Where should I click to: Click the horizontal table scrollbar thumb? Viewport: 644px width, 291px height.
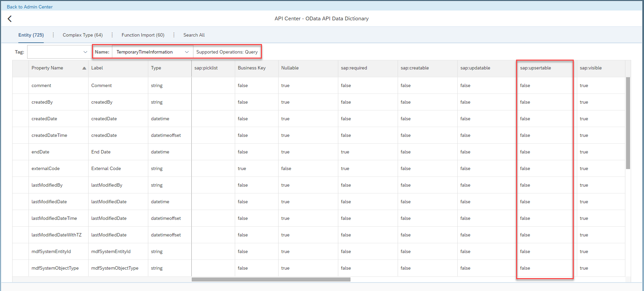click(271, 279)
